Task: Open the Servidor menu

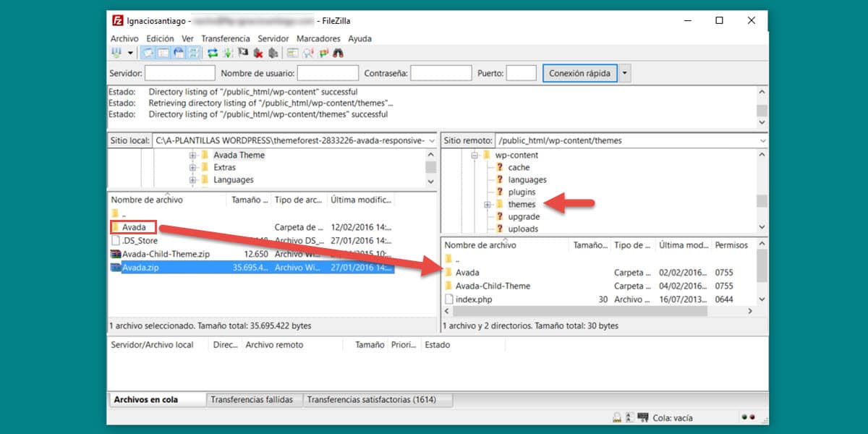Action: coord(273,38)
